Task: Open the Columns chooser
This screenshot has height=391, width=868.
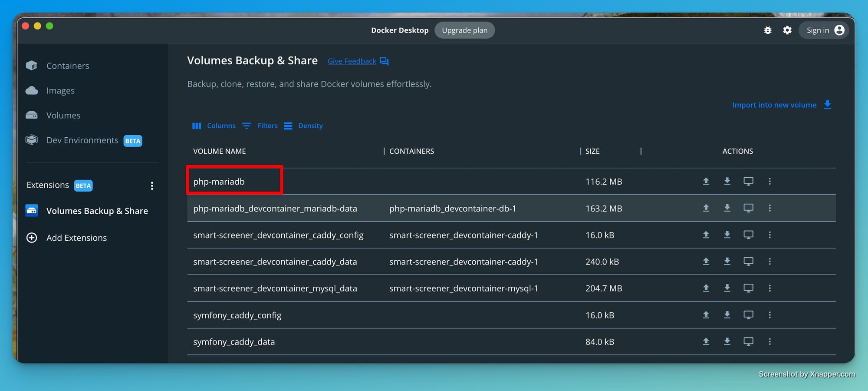Action: click(214, 126)
